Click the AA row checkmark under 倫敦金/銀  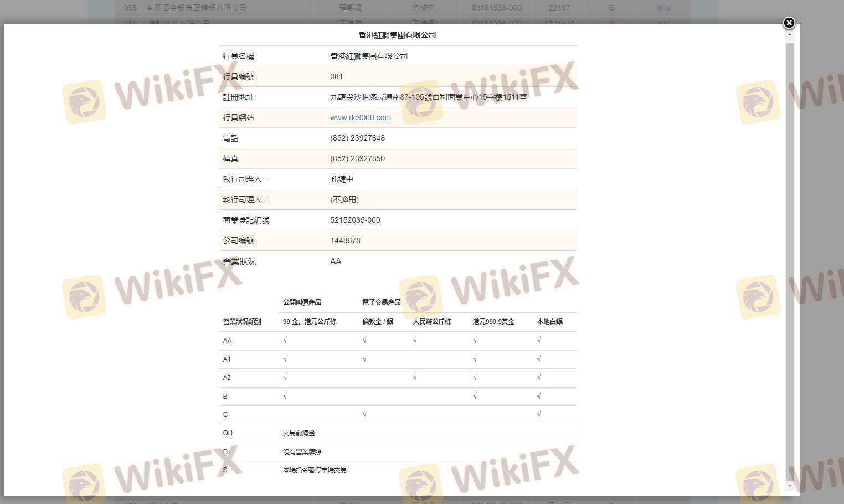(364, 340)
